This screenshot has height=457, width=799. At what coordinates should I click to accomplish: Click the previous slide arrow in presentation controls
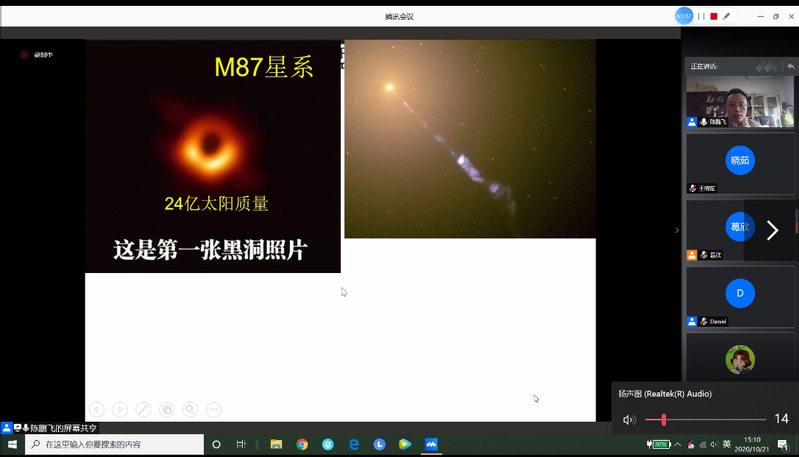[97, 409]
